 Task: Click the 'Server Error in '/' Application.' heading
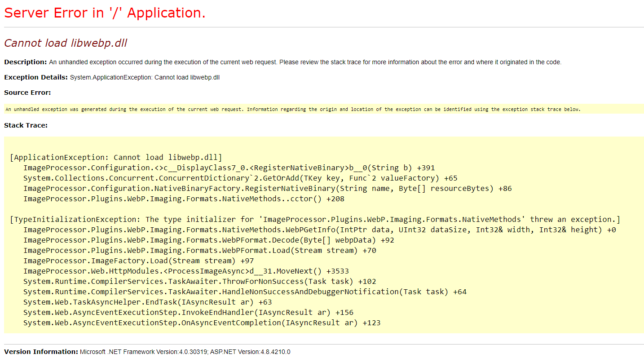[105, 13]
